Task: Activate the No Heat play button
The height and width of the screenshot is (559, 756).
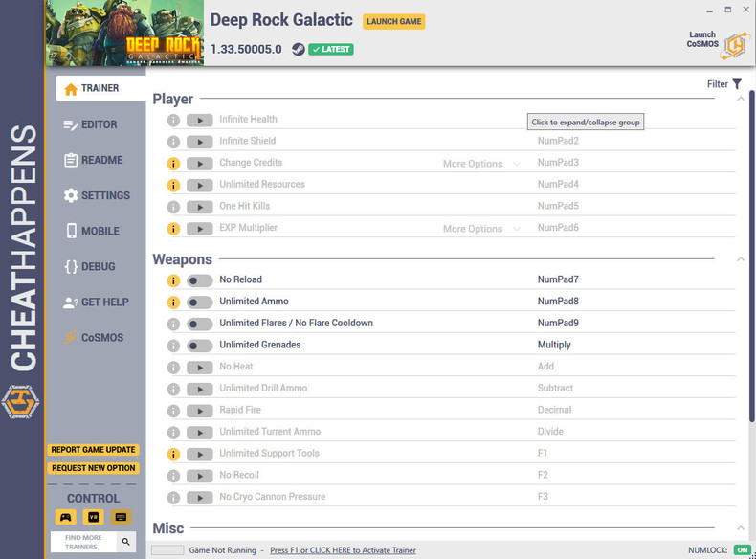Action: 200,368
